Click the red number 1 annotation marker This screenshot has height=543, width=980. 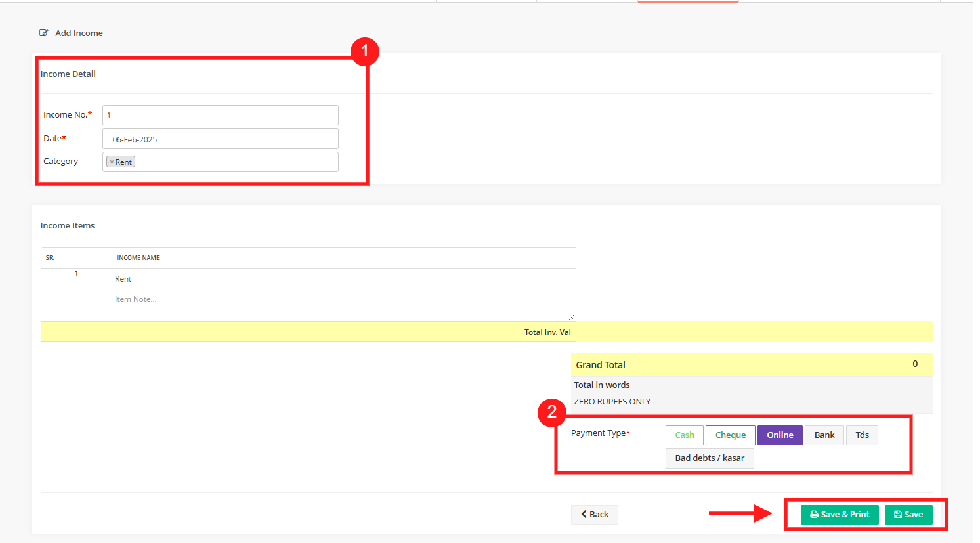tap(364, 51)
